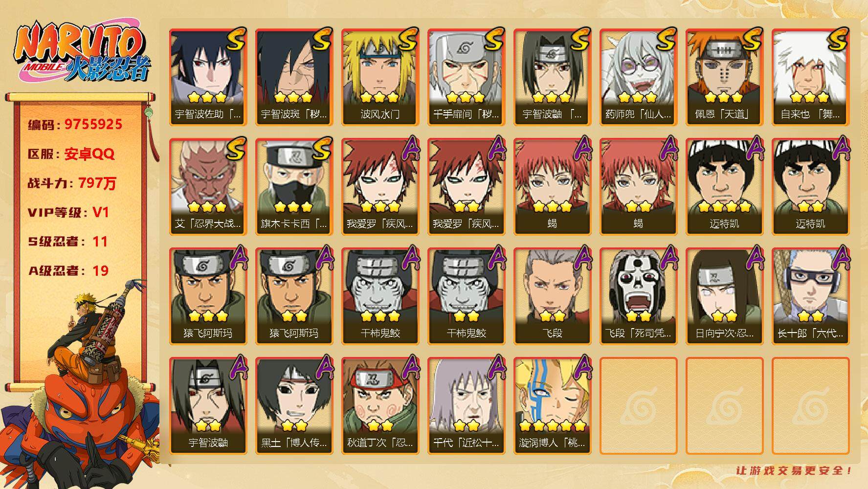This screenshot has height=489, width=868.
Task: Click the Naruto on toad mascot artwork
Action: coord(81,386)
